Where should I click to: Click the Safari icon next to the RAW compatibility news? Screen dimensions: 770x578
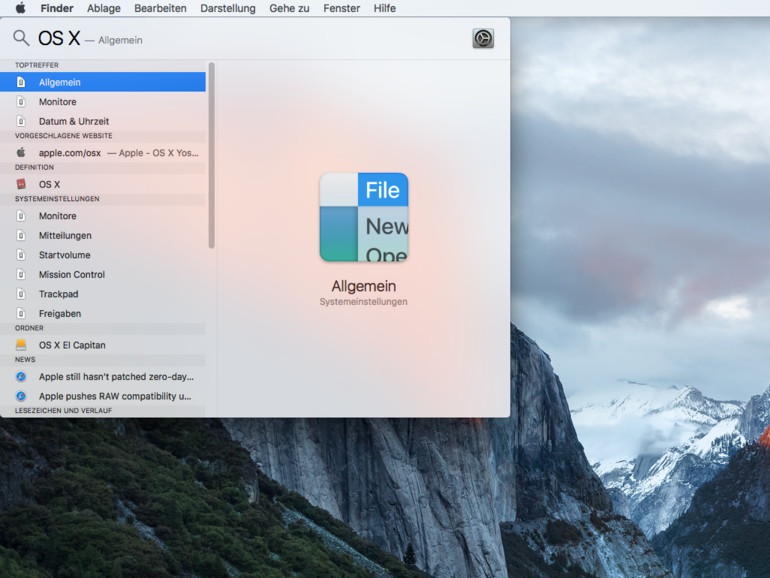tap(21, 396)
